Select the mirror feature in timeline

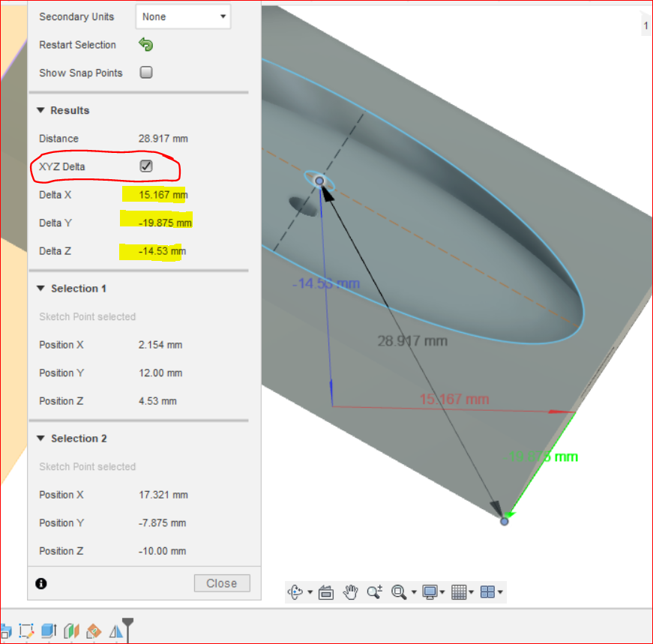tap(115, 631)
